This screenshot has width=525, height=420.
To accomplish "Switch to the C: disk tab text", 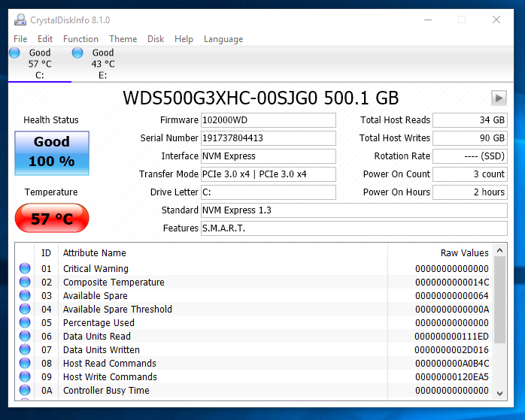I will click(x=40, y=75).
